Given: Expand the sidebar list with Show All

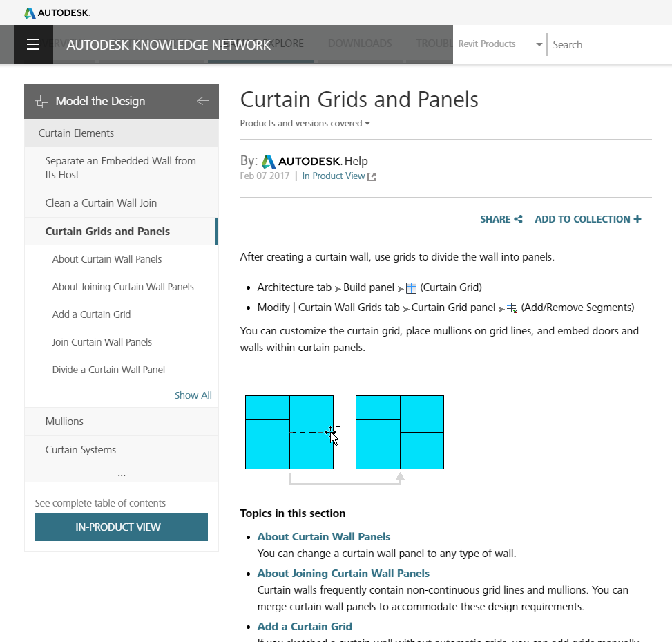Looking at the screenshot, I should (193, 395).
